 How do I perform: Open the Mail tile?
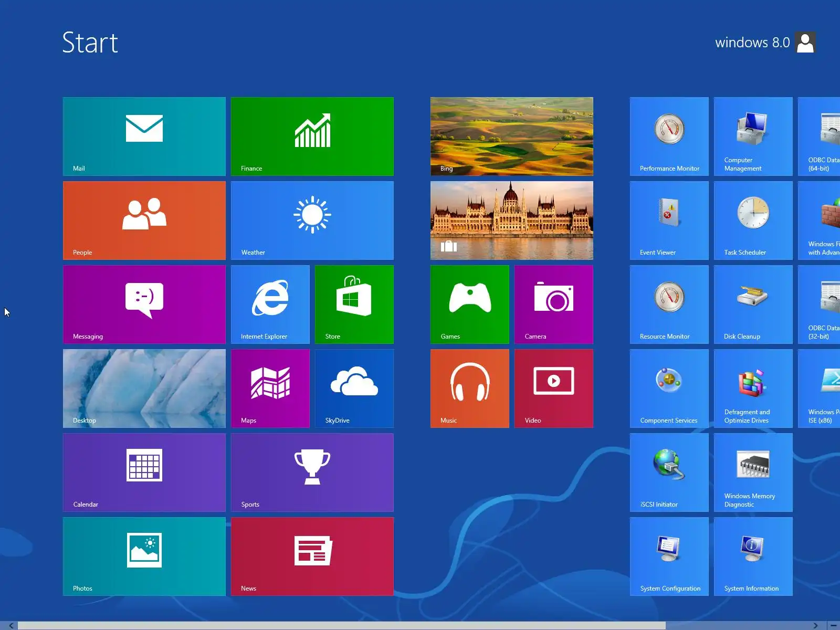point(144,136)
